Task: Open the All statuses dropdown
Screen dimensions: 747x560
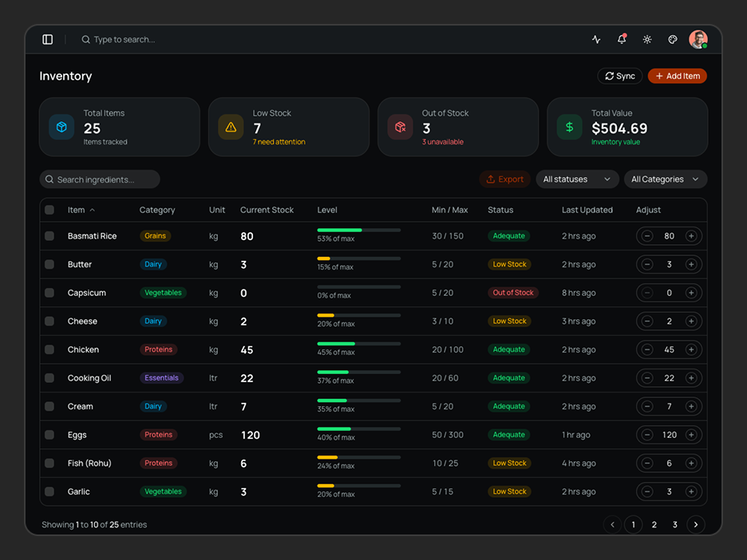Action: coord(577,179)
